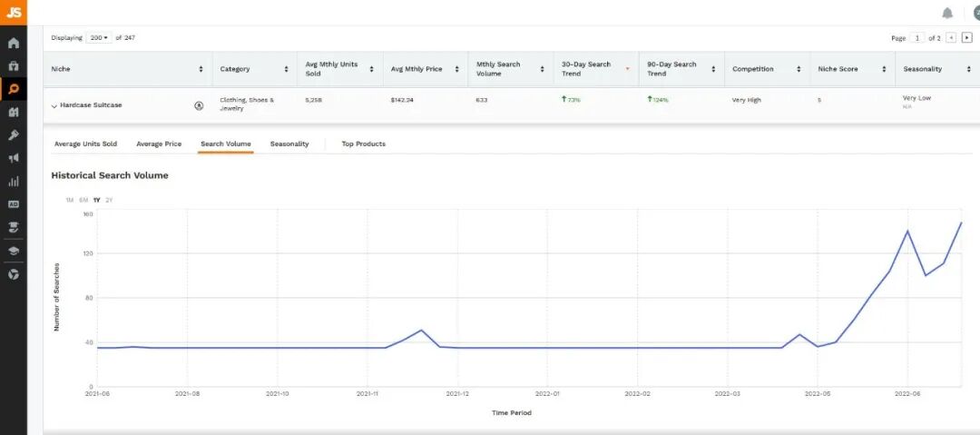Click the 633 search volume value

481,100
